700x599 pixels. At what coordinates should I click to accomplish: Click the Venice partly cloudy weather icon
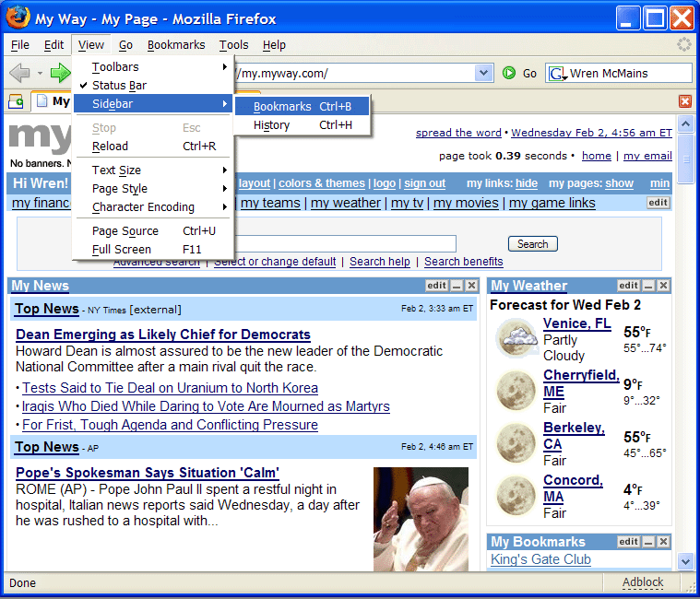pyautogui.click(x=516, y=337)
